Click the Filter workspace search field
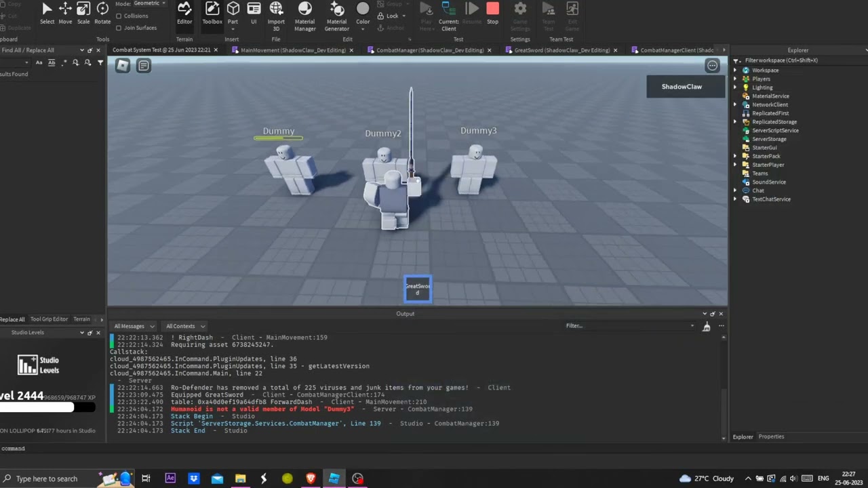Viewport: 868px width, 488px height. pyautogui.click(x=800, y=60)
